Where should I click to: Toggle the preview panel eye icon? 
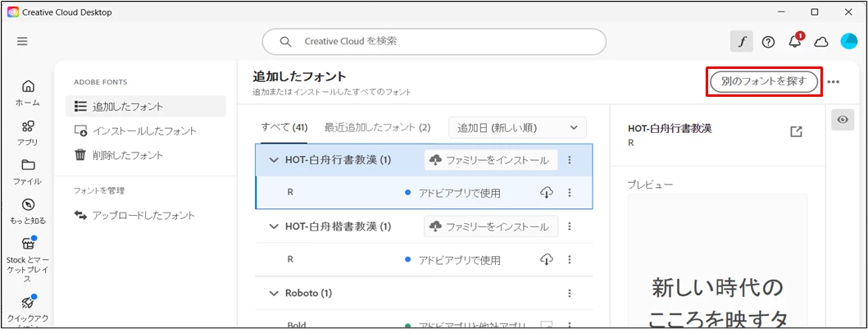[843, 120]
